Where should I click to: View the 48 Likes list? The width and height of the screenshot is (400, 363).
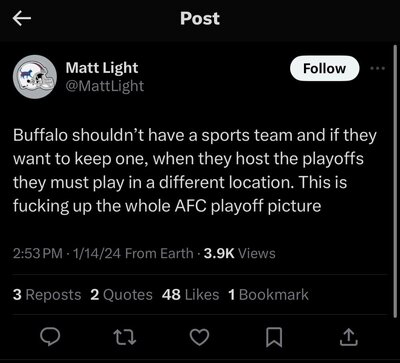point(190,295)
